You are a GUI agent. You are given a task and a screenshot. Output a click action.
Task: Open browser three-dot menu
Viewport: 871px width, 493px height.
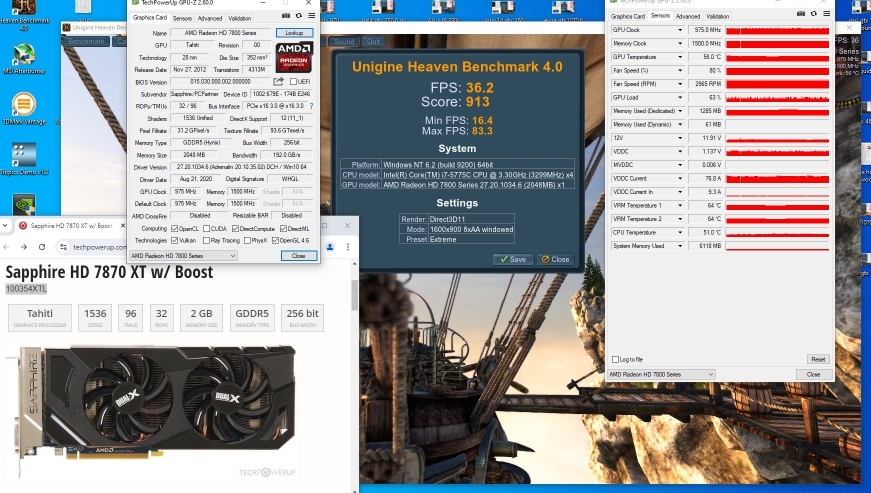coord(348,247)
